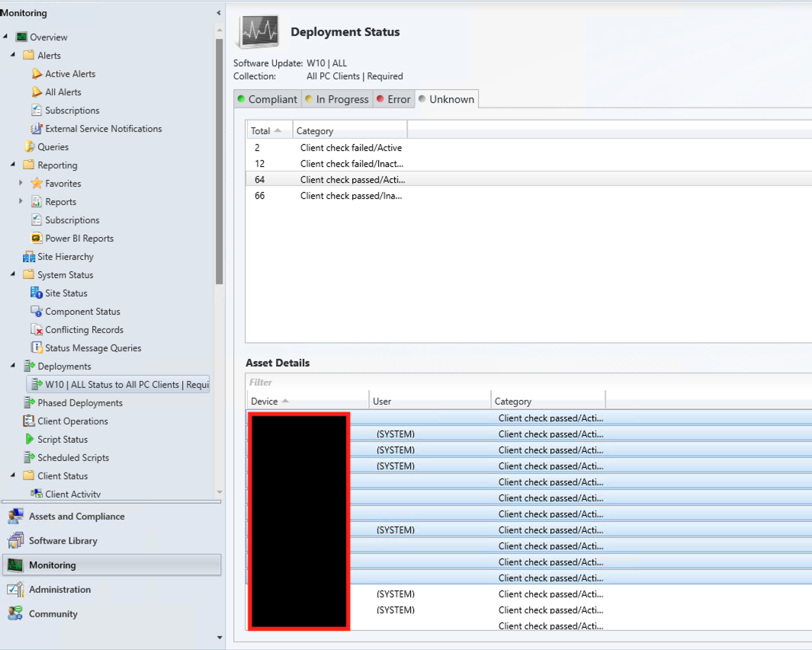This screenshot has width=812, height=650.
Task: Collapse the Alerts tree node
Action: [13, 56]
